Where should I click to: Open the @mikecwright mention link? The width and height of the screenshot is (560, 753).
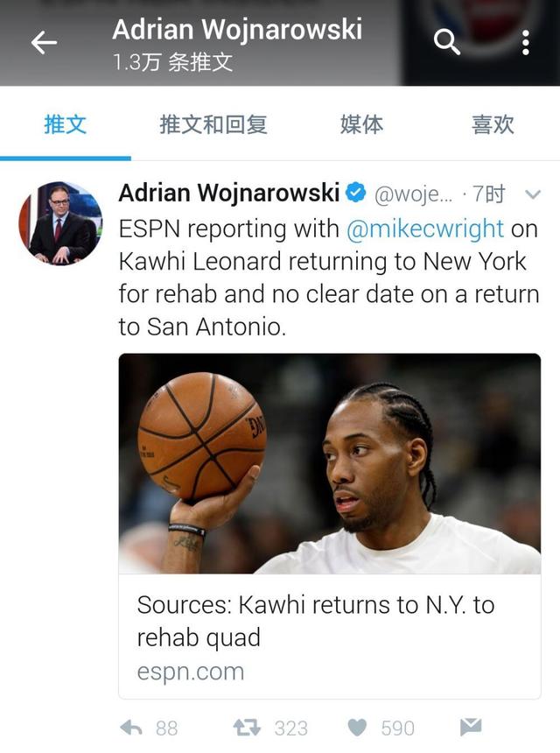[x=425, y=229]
